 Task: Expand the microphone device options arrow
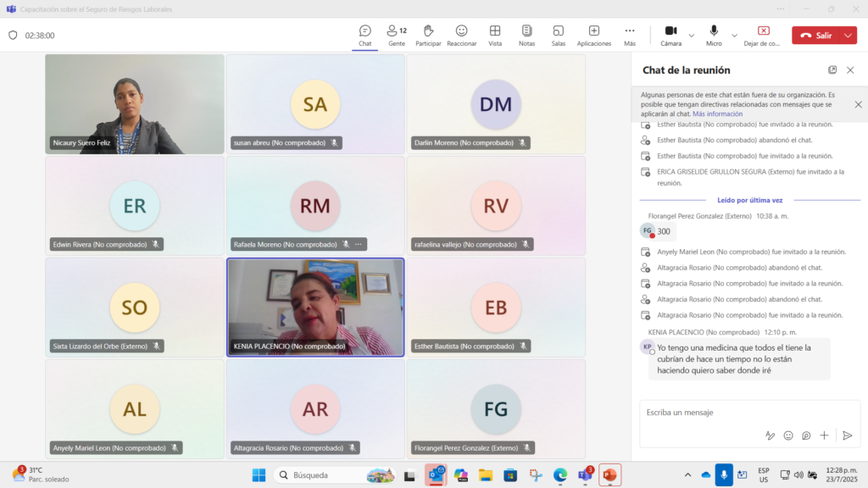[734, 36]
